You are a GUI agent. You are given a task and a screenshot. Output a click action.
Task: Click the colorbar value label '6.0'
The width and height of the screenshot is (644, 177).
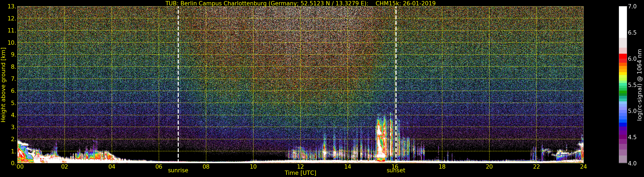[x=632, y=59]
